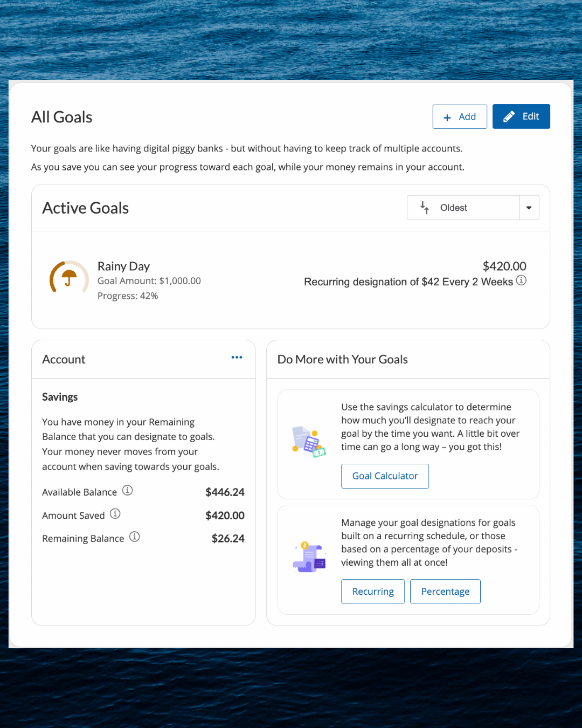582x728 pixels.
Task: Click info icon beside recurring designation text
Action: [x=521, y=280]
